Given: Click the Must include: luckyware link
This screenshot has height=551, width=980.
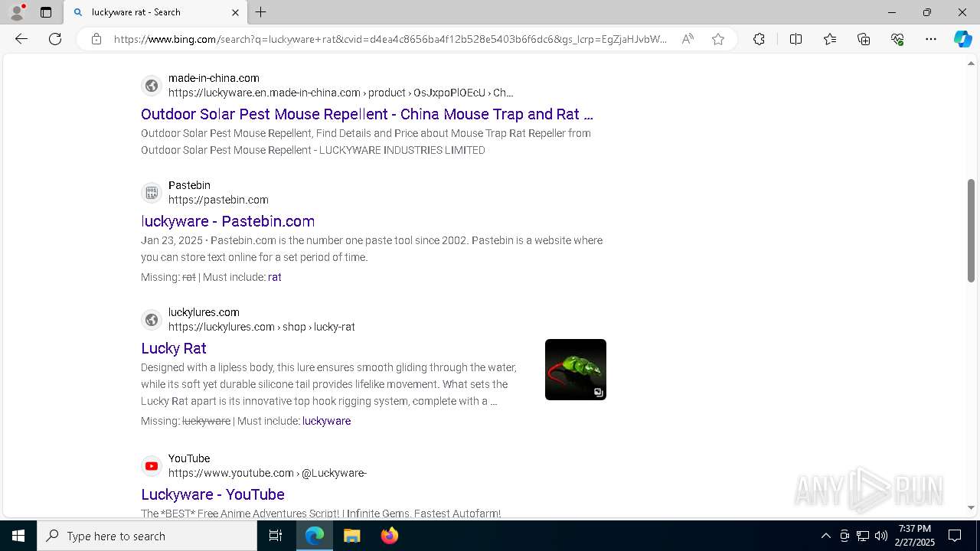Looking at the screenshot, I should coord(326,421).
